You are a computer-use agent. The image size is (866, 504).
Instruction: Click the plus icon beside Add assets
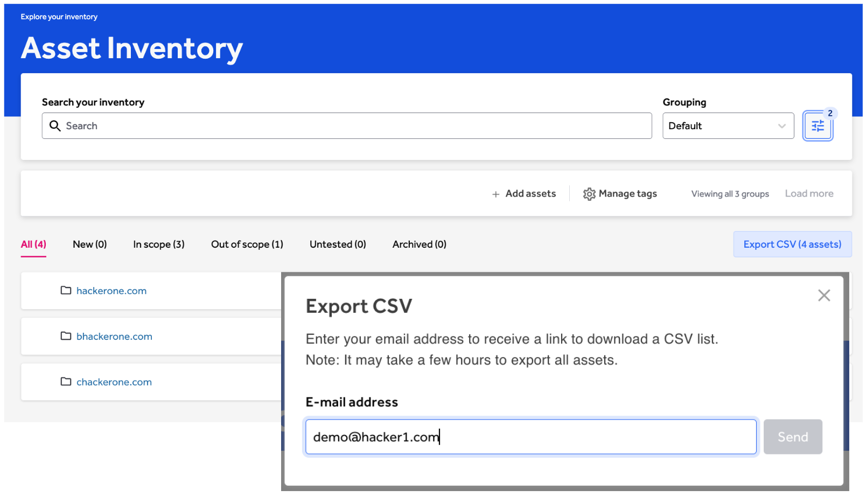click(x=495, y=194)
